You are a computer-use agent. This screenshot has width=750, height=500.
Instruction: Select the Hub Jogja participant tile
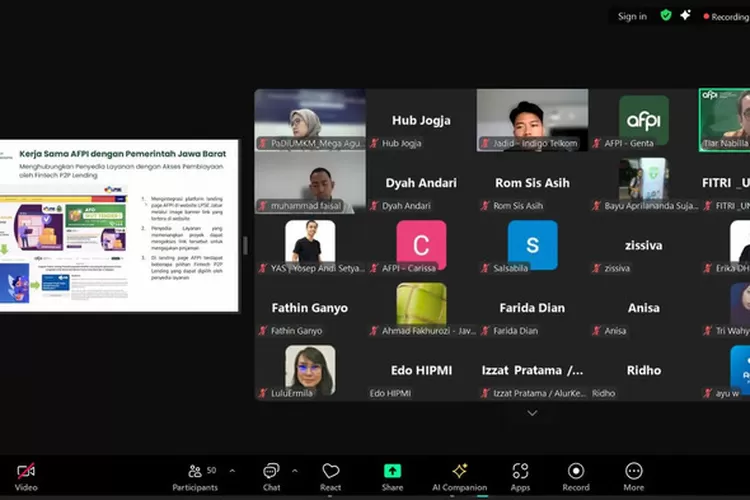421,120
